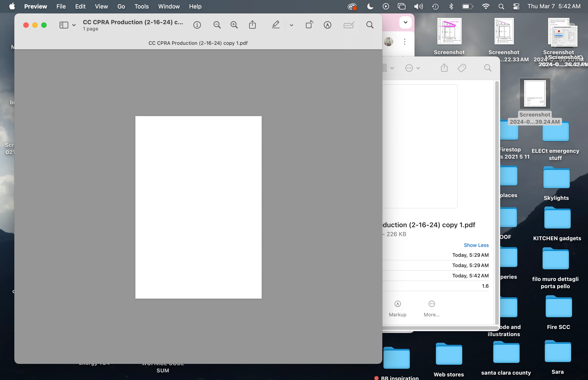This screenshot has height=380, width=588.
Task: Open the highlight color dropdown arrow
Action: (x=291, y=25)
